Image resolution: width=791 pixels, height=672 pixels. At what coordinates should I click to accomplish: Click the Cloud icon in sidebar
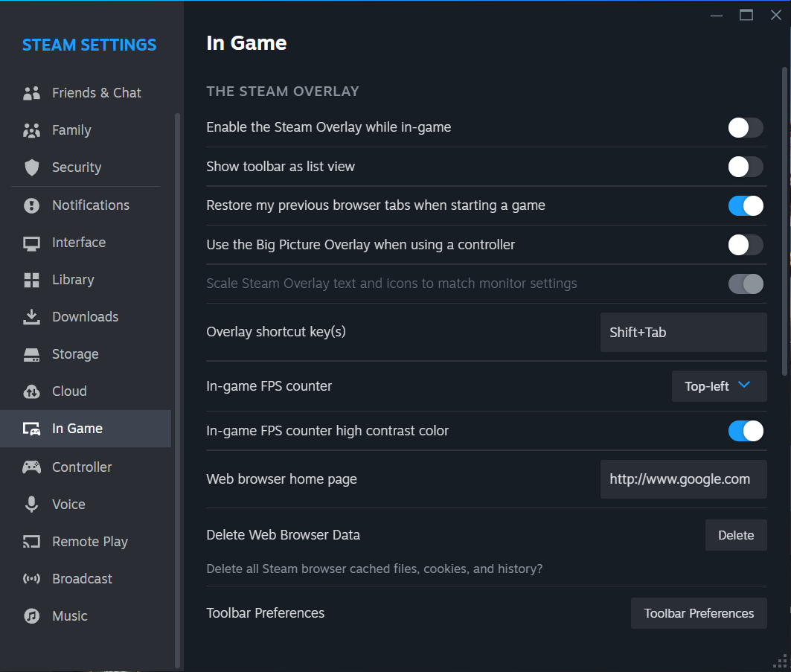[x=31, y=391]
